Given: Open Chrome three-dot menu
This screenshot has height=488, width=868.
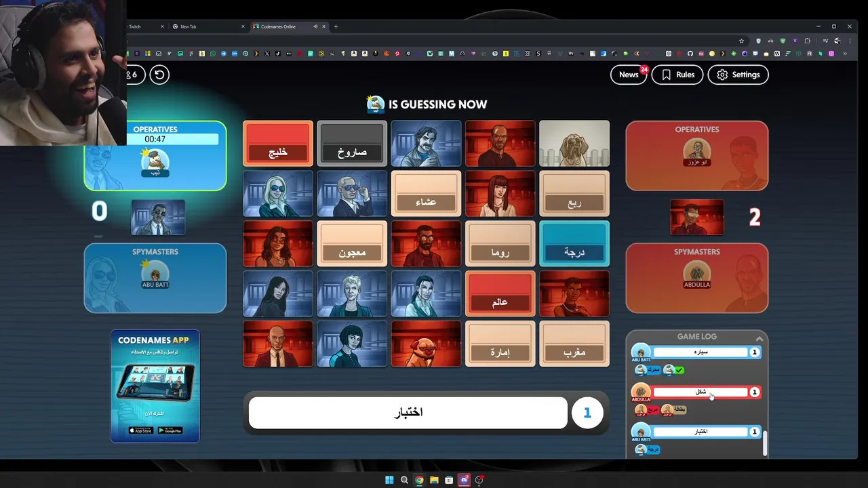Looking at the screenshot, I should [x=850, y=41].
